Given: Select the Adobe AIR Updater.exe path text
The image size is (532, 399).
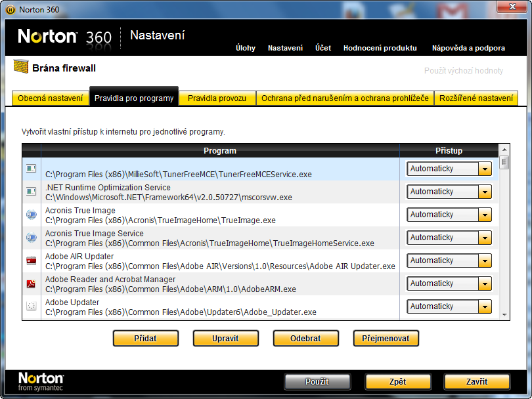Looking at the screenshot, I should (220, 266).
